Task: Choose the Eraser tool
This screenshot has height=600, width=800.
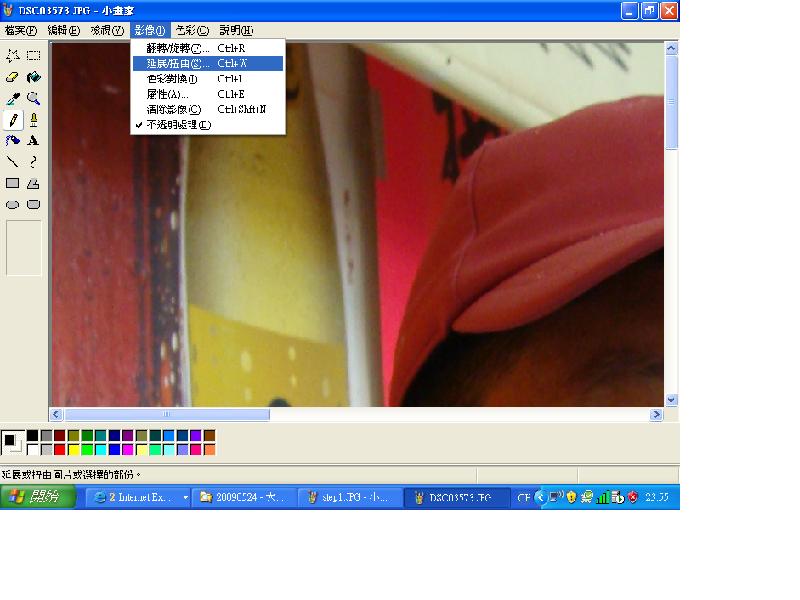Action: pos(13,77)
